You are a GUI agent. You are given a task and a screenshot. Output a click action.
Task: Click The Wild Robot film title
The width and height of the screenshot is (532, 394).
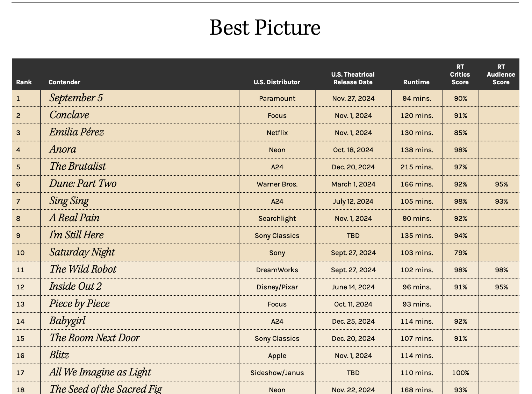coord(83,269)
